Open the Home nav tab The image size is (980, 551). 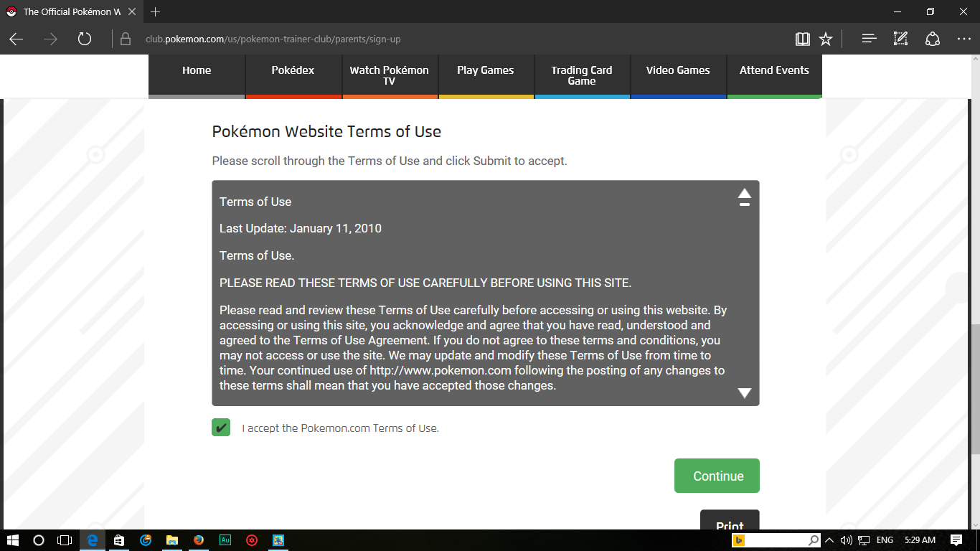pyautogui.click(x=197, y=75)
